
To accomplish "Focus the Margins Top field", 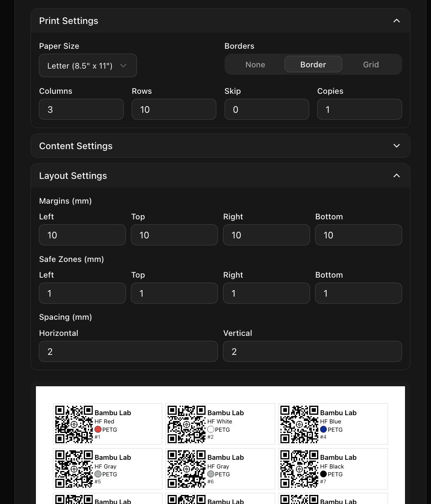I will (x=174, y=235).
